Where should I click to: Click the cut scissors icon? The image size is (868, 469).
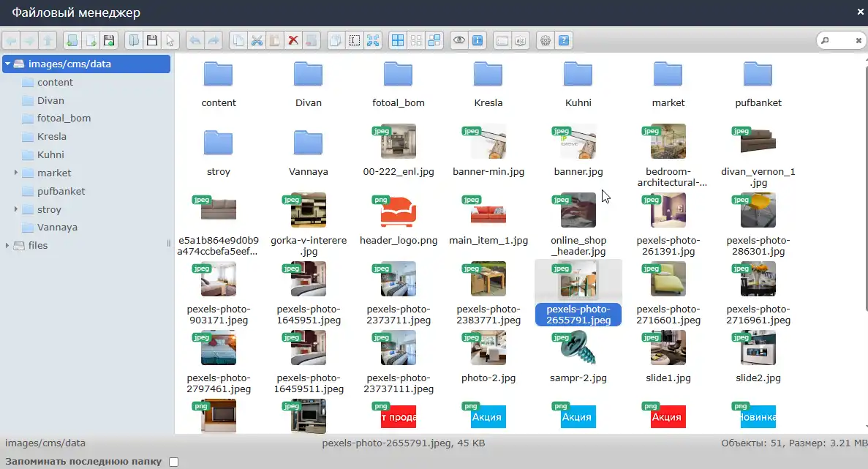tap(257, 40)
